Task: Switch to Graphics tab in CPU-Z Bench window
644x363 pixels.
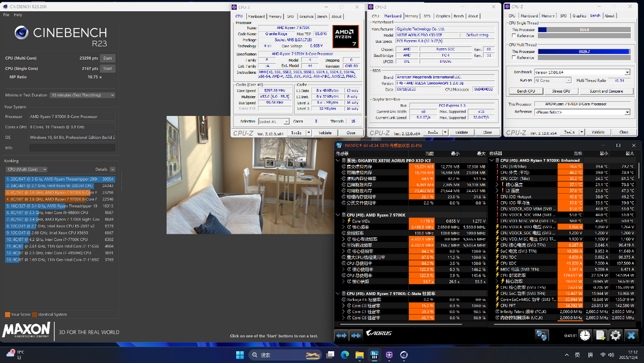Action: [579, 16]
